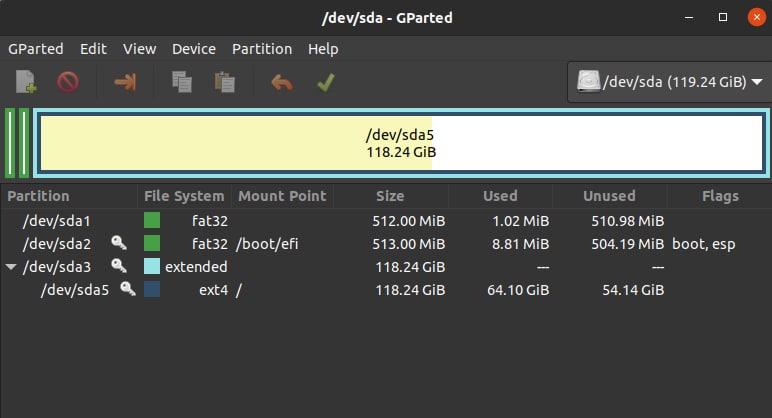Click the Unused column header
The height and width of the screenshot is (418, 772).
point(609,196)
